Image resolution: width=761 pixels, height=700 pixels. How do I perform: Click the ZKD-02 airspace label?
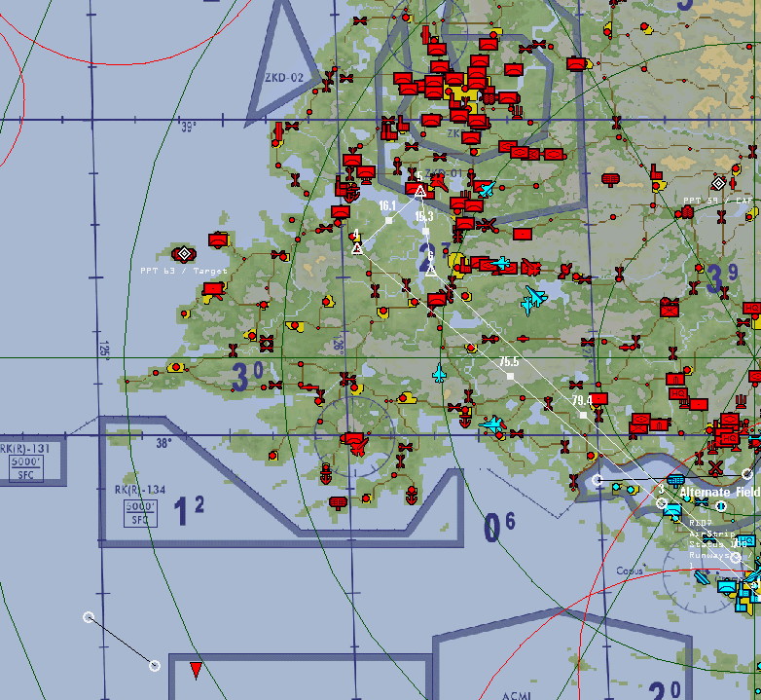284,78
